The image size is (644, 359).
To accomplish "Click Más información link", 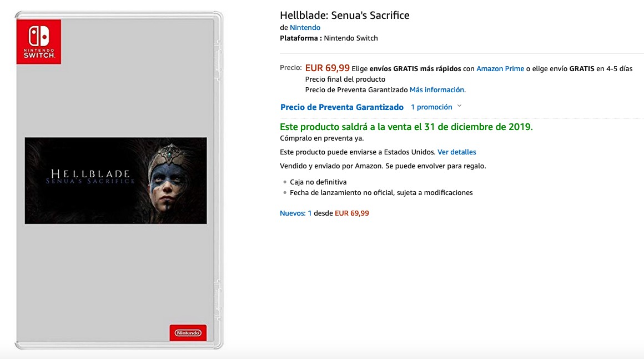I will click(437, 89).
